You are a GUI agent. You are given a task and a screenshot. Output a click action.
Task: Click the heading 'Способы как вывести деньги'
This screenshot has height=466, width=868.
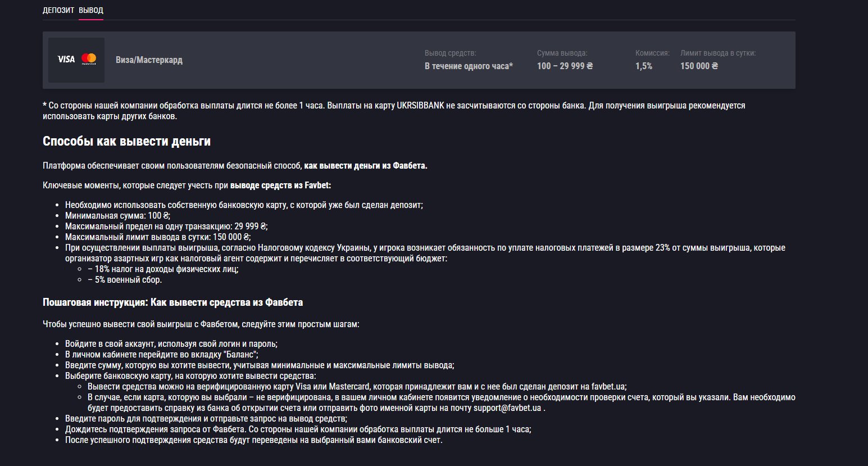[126, 142]
